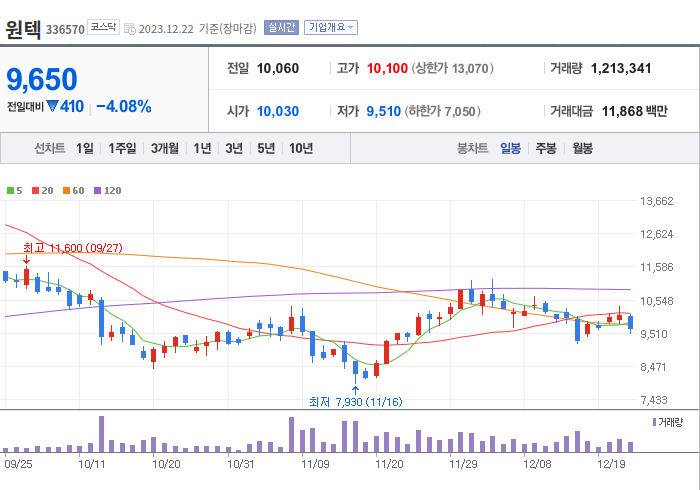Click the stock name 원텍
Viewport: 700px width, 490px height.
tap(23, 29)
